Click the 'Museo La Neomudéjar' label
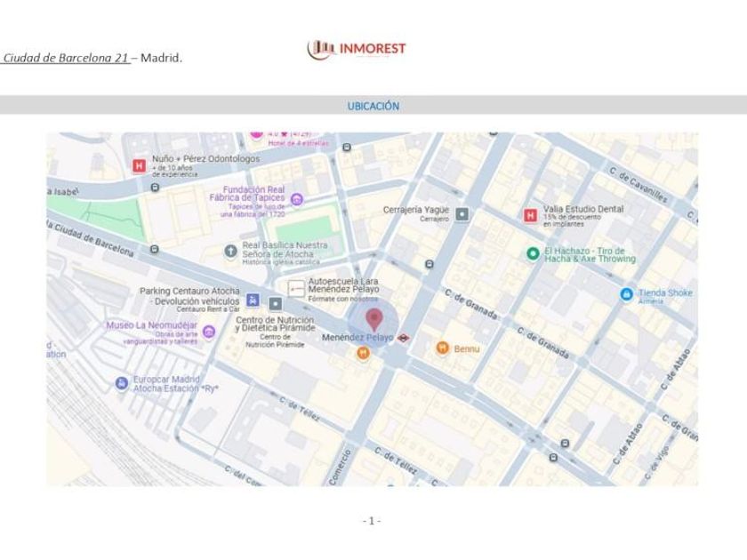 click(151, 325)
